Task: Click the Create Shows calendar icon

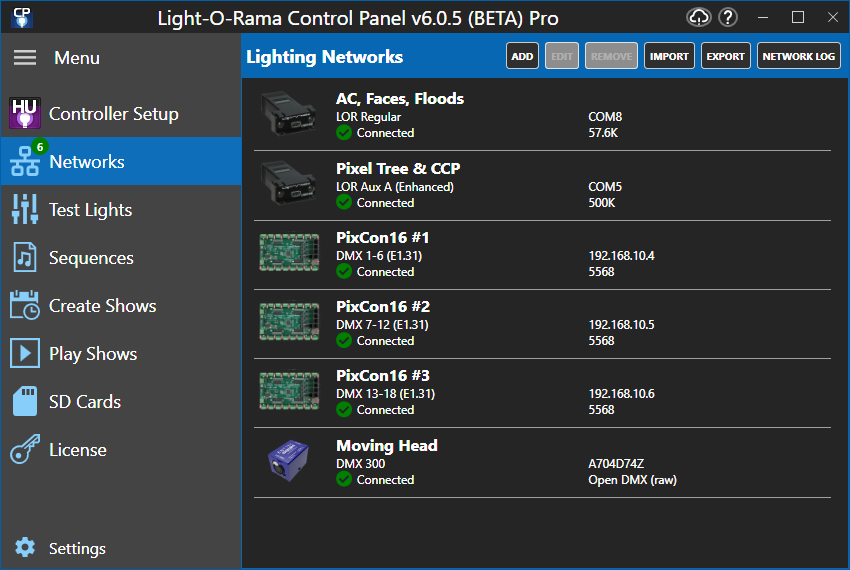Action: point(25,305)
